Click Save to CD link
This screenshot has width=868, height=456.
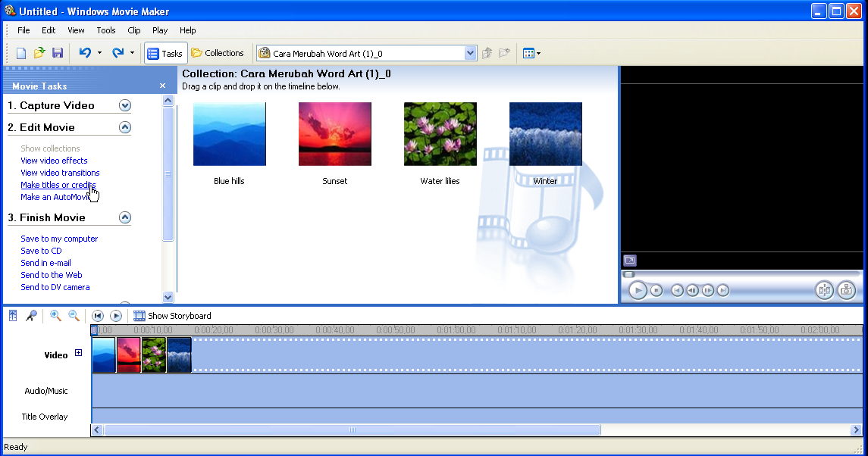pos(41,251)
